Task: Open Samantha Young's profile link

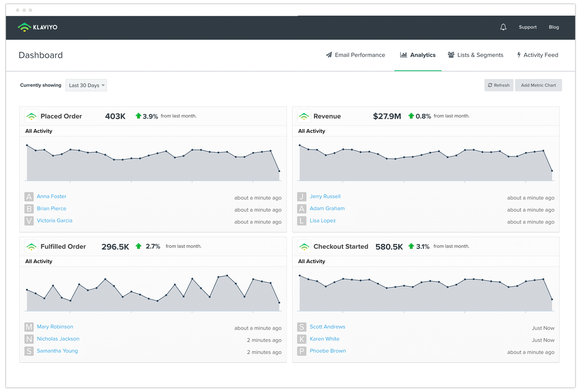Action: pos(57,351)
